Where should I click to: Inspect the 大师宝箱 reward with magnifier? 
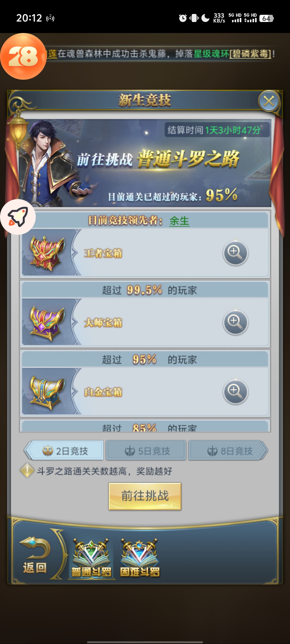click(235, 322)
